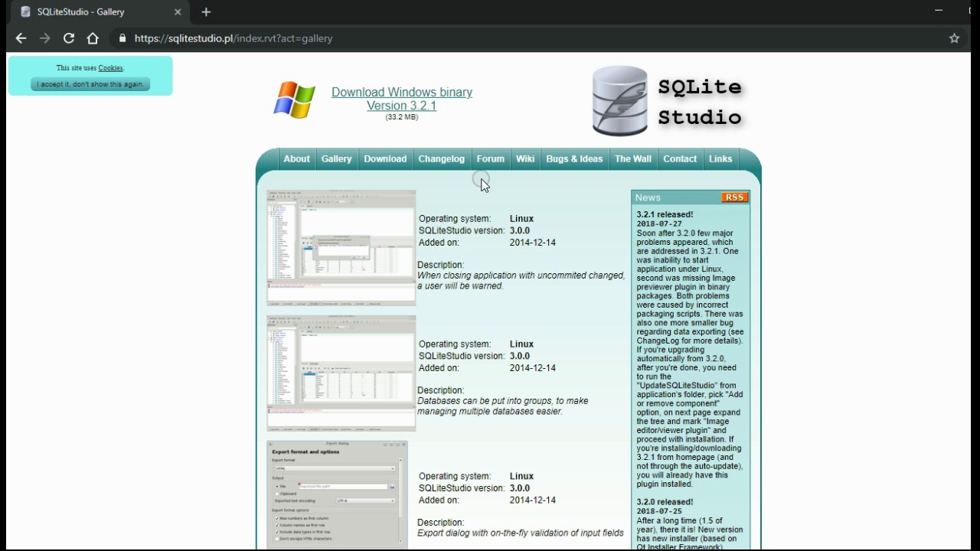
Task: Open the Changelog page
Action: [441, 159]
